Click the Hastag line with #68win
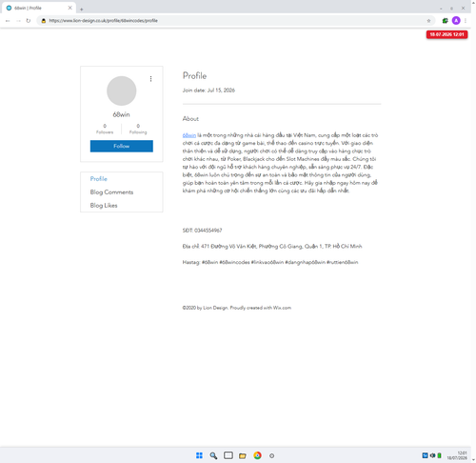The width and height of the screenshot is (476, 463). pyautogui.click(x=270, y=262)
